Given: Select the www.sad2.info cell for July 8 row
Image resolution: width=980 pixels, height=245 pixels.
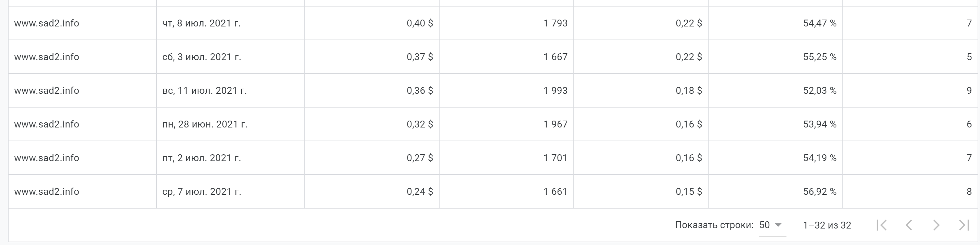Looking at the screenshot, I should (47, 23).
